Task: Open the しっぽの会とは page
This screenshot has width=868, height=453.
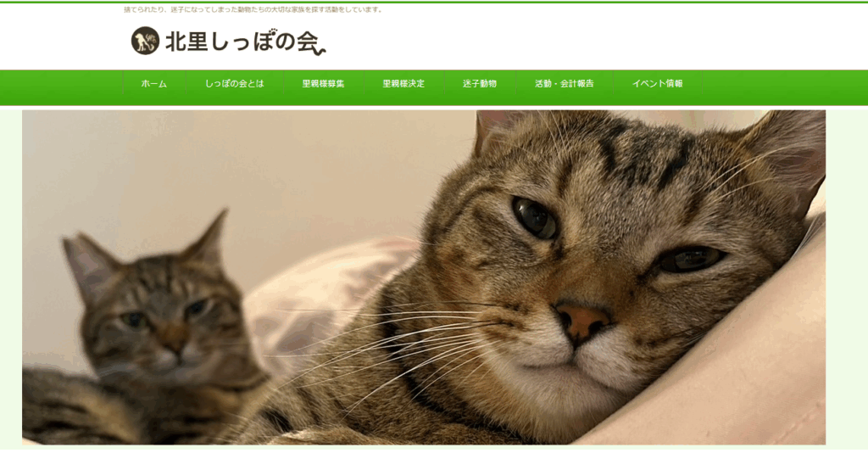Action: pos(235,84)
